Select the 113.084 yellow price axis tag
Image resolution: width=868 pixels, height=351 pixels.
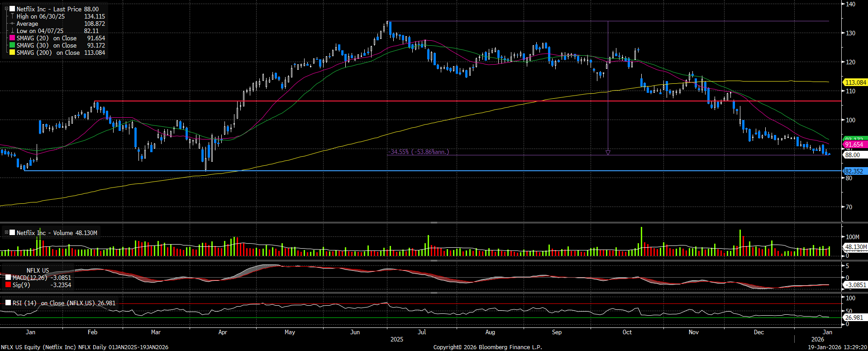click(855, 82)
